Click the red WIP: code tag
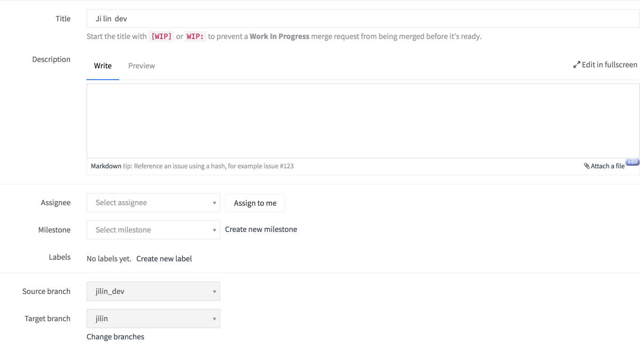This screenshot has width=644, height=349. click(x=195, y=37)
